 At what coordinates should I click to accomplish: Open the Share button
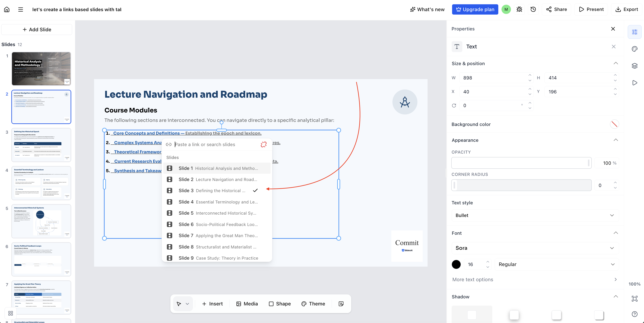coord(556,9)
